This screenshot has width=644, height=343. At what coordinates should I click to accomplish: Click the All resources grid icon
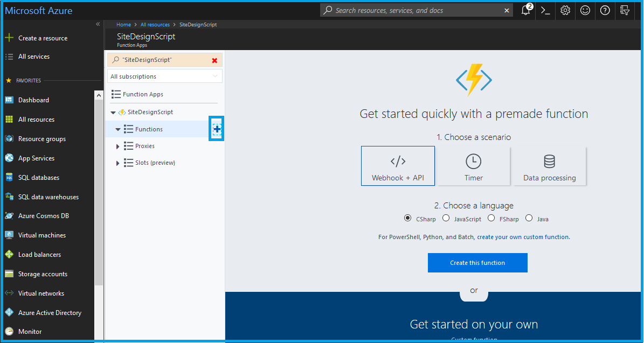click(x=9, y=120)
